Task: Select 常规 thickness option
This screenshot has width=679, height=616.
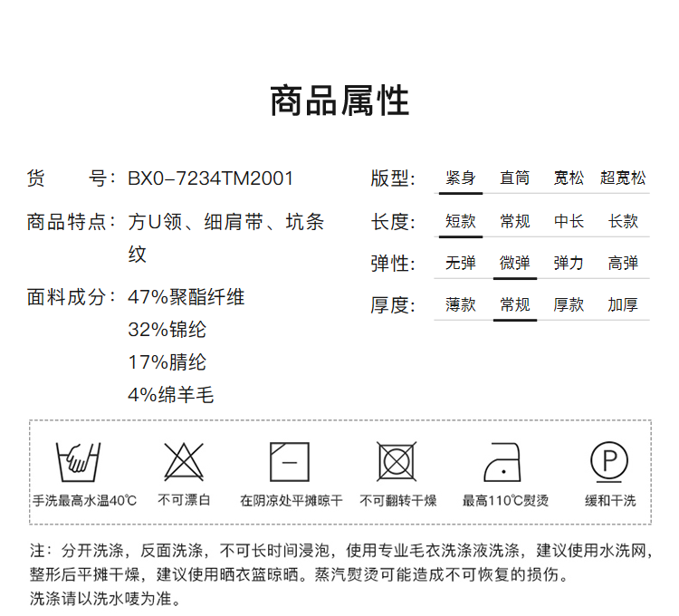Action: coord(515,305)
